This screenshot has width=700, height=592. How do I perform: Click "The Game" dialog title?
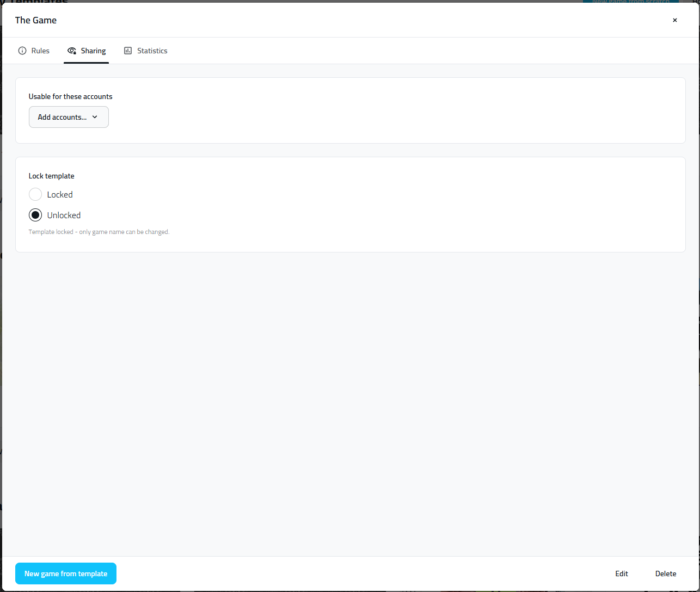pos(36,20)
